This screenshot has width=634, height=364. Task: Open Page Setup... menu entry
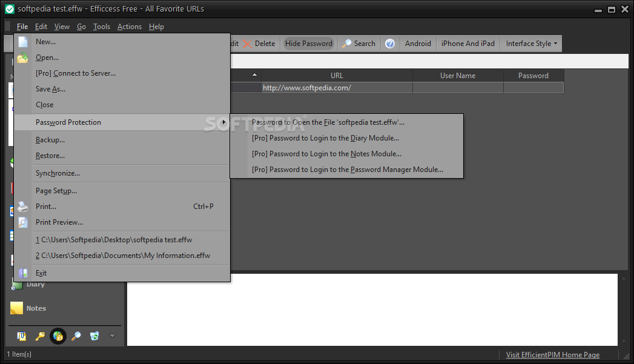122,191
